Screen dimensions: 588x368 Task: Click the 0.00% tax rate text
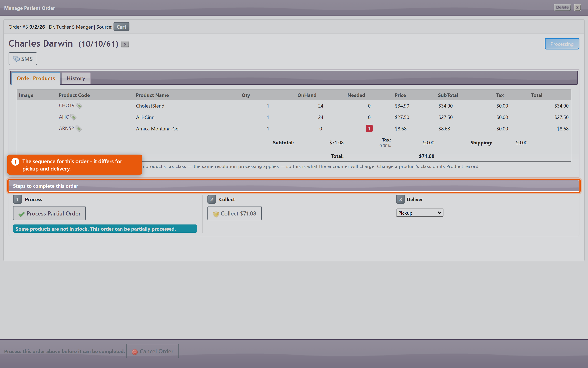point(385,146)
